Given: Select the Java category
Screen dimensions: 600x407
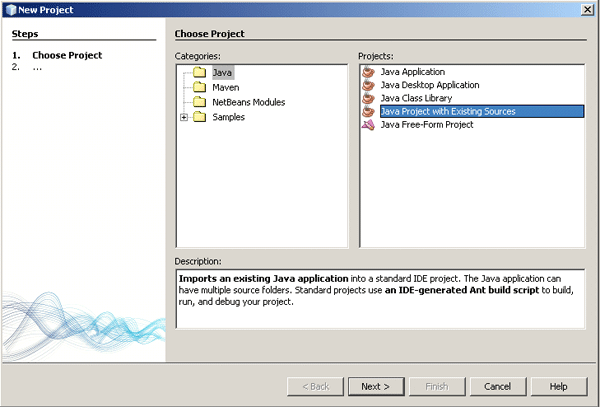Looking at the screenshot, I should [x=222, y=72].
